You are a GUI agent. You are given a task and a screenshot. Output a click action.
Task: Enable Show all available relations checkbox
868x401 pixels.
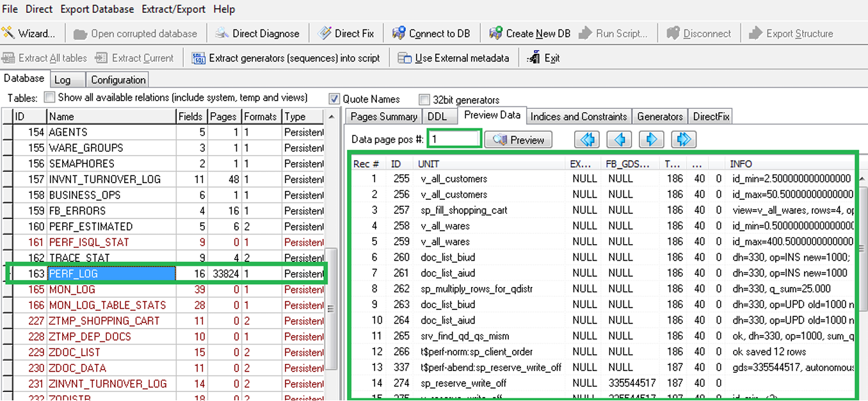pos(49,98)
